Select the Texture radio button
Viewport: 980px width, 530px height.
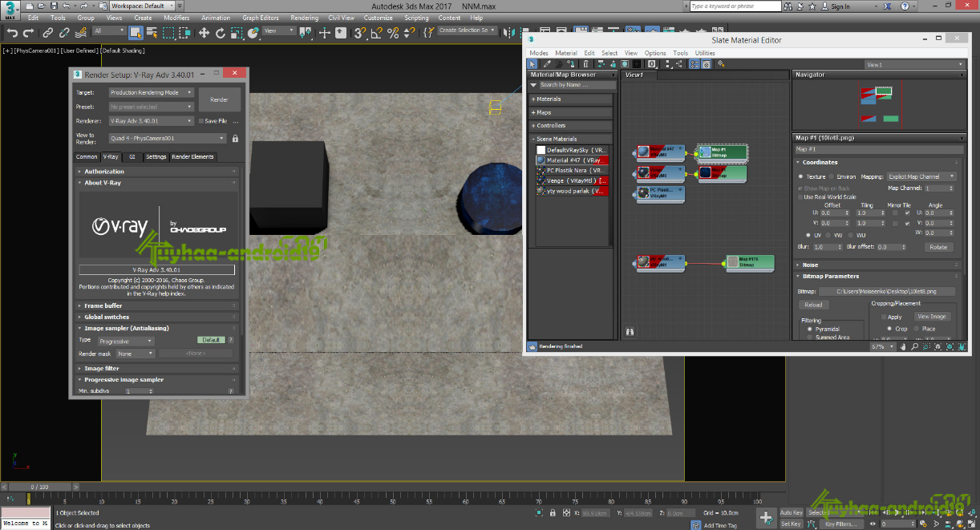tap(800, 176)
